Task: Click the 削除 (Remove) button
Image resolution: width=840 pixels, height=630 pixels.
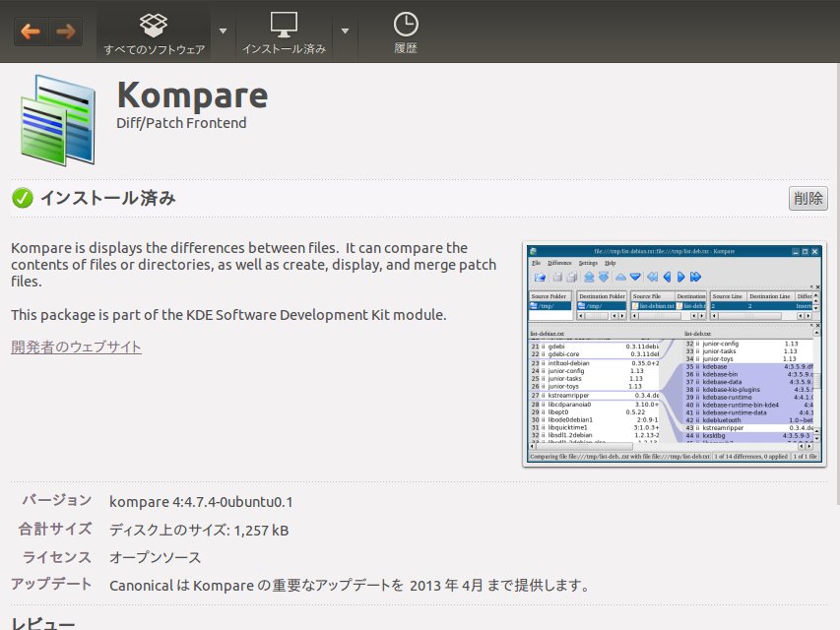Action: [808, 198]
